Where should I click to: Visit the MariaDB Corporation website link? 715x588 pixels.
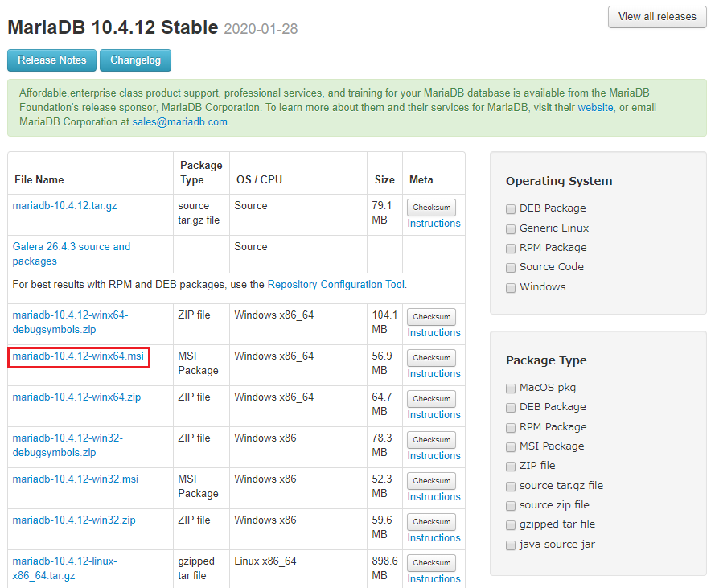point(595,107)
